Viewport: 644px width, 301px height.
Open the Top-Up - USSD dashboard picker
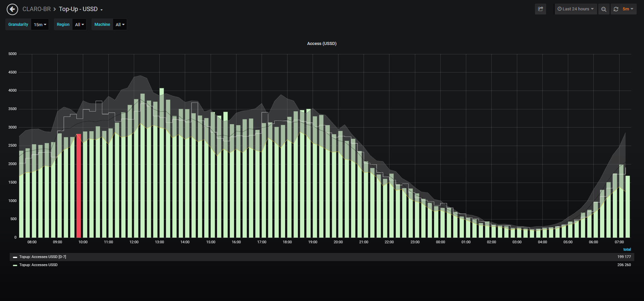point(81,9)
